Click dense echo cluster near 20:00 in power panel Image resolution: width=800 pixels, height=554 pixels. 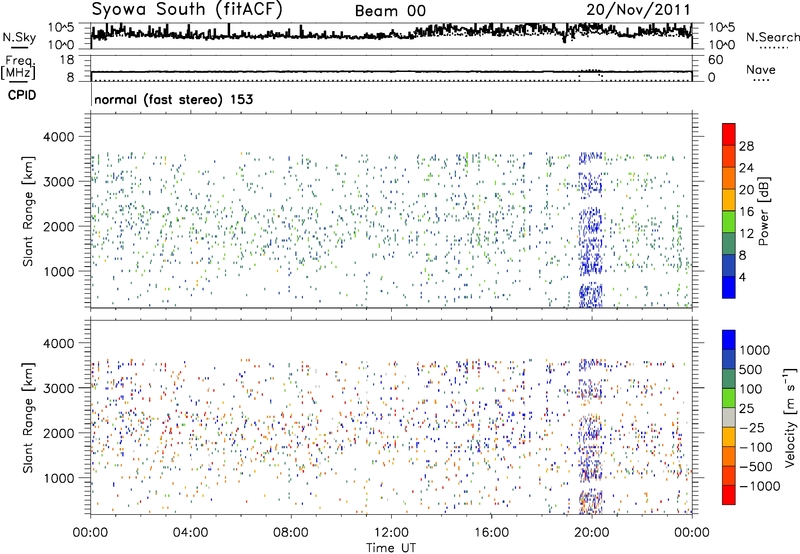pos(591,230)
